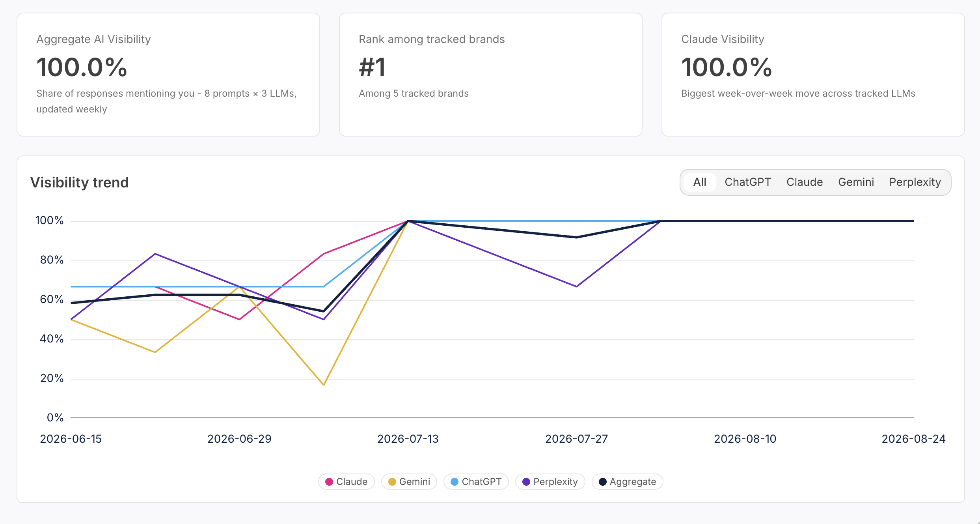Click the 2026-07-13 axis date label
Image resolution: width=980 pixels, height=524 pixels.
408,439
